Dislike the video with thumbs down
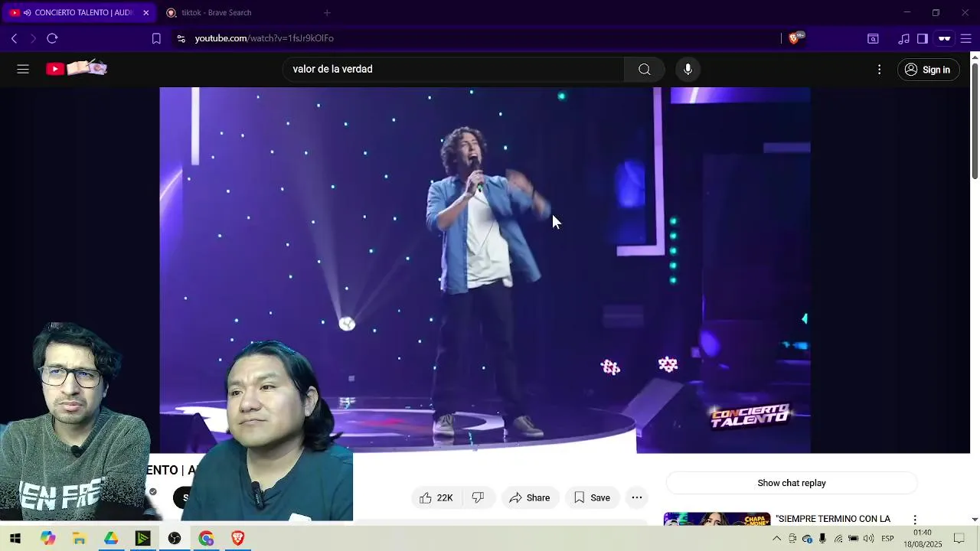This screenshot has height=551, width=980. tap(479, 497)
